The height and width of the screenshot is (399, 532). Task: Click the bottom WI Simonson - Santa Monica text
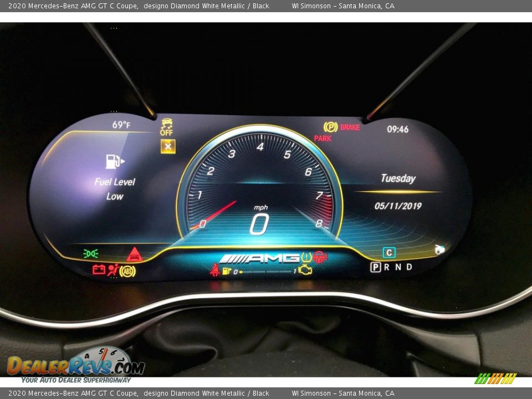tap(343, 393)
